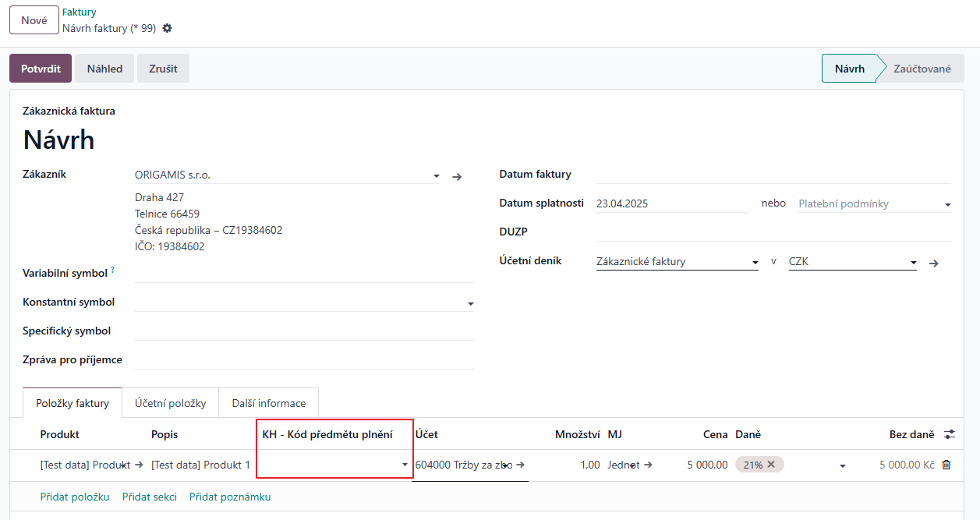Screen dimensions: 980x520
Task: Click the Datum faktury input field
Action: click(x=772, y=175)
